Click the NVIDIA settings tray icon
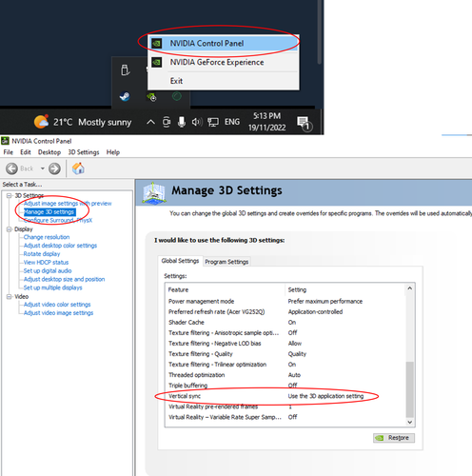 (151, 97)
